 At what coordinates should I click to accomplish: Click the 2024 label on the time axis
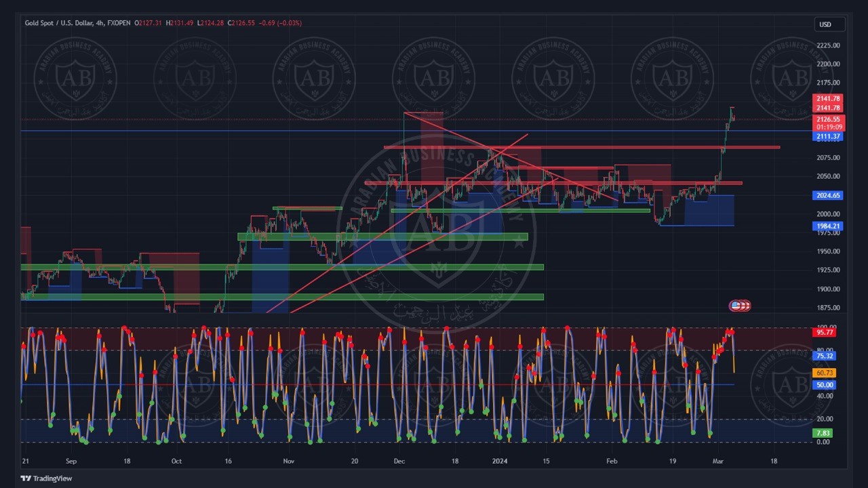(500, 461)
